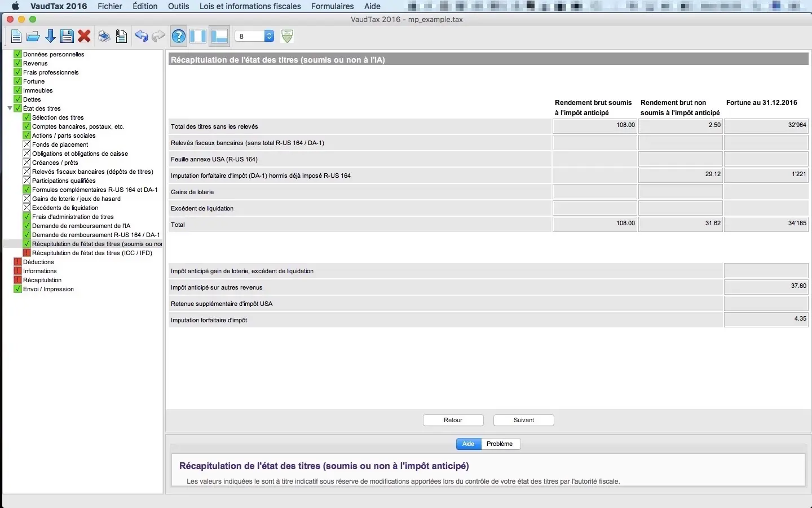Select Immeubles in the navigation tree
Viewport: 812px width, 508px height.
[38, 90]
